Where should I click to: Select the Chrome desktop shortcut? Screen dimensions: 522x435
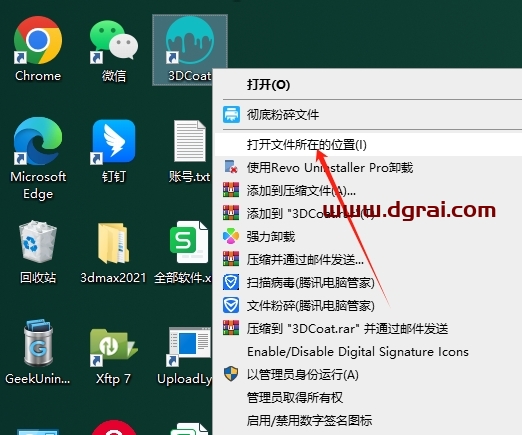click(x=38, y=49)
